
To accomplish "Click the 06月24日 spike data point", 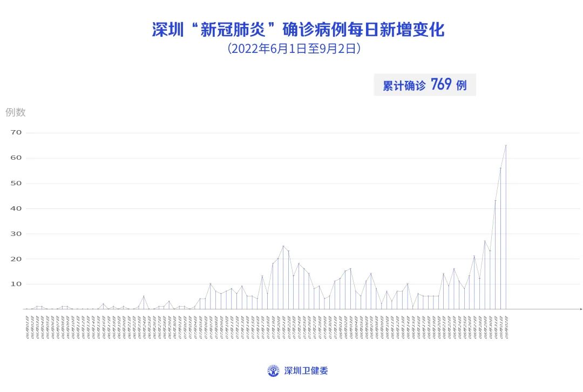I will [144, 296].
